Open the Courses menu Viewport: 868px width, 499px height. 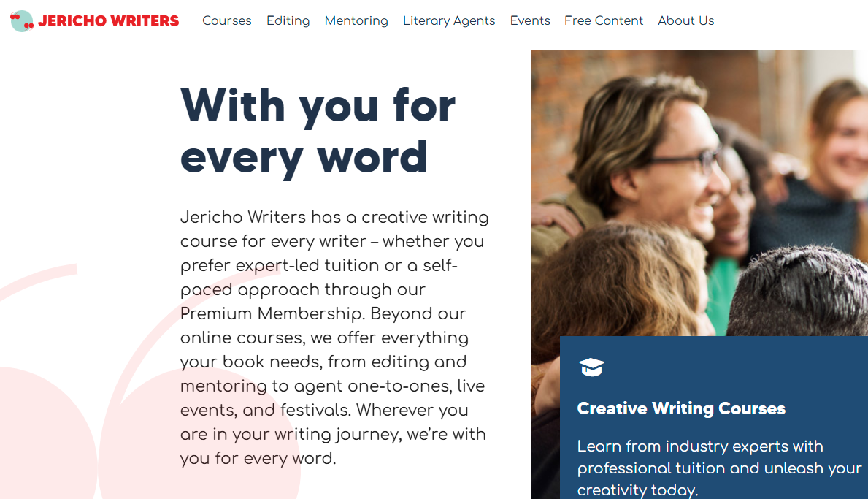pos(226,20)
